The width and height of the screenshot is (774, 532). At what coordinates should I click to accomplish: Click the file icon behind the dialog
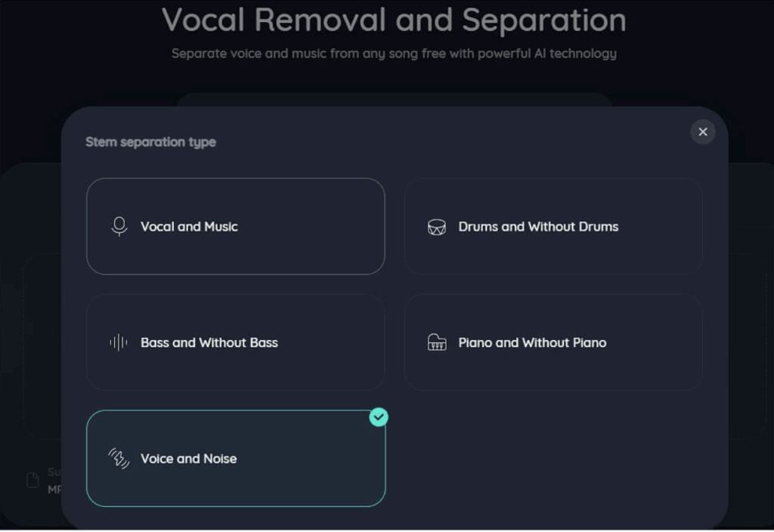point(33,481)
